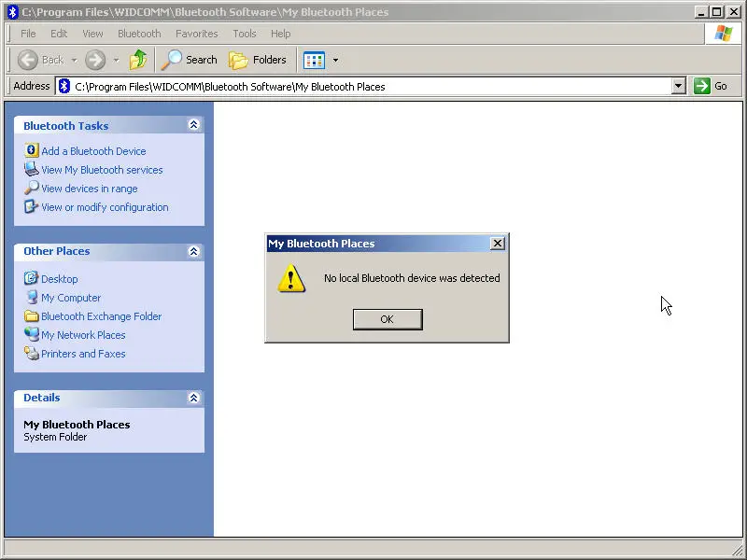Viewport: 747px width, 560px height.
Task: Click the window resize grip corner
Action: click(x=737, y=550)
